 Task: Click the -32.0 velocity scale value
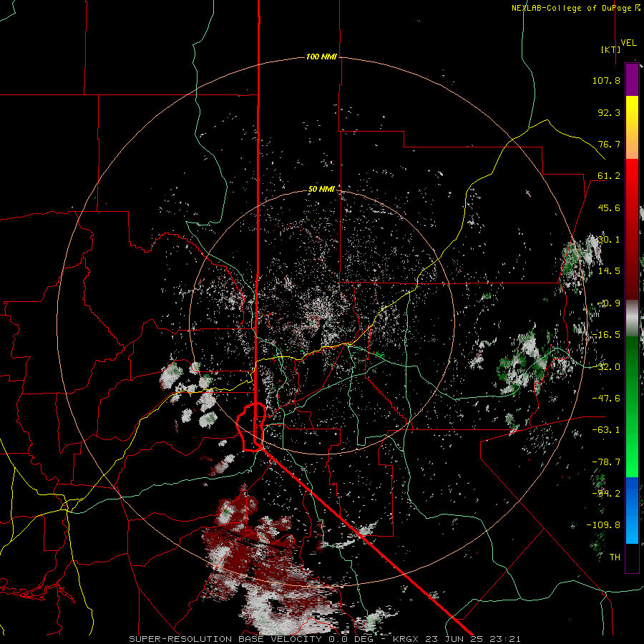coord(606,367)
